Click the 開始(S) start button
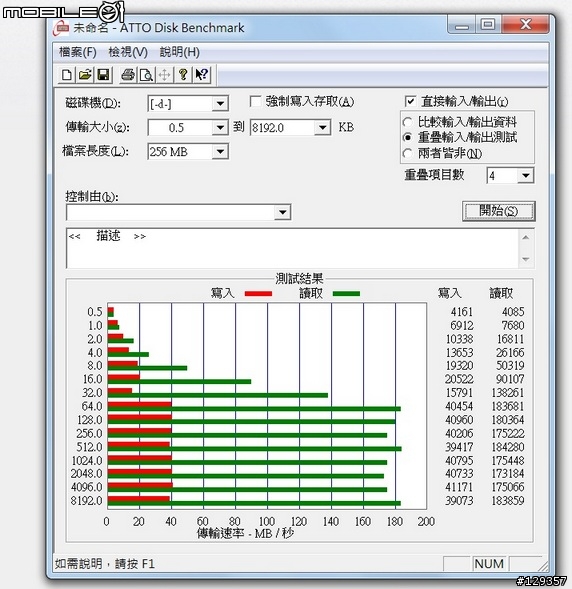Viewport: 572px width, 589px height. [498, 211]
